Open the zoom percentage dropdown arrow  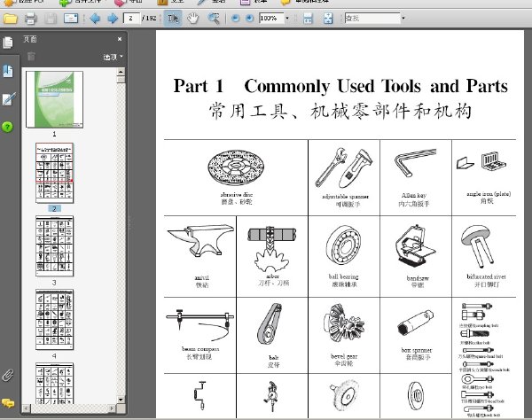coord(287,18)
